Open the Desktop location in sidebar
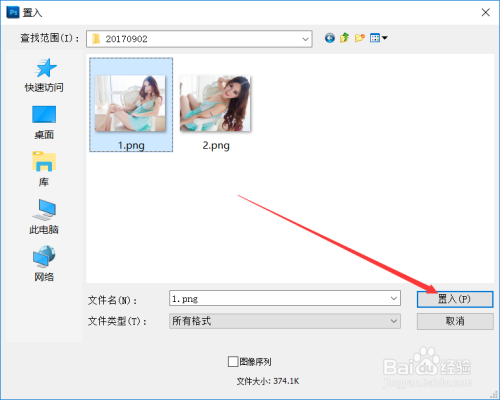Image resolution: width=500 pixels, height=400 pixels. click(x=44, y=122)
